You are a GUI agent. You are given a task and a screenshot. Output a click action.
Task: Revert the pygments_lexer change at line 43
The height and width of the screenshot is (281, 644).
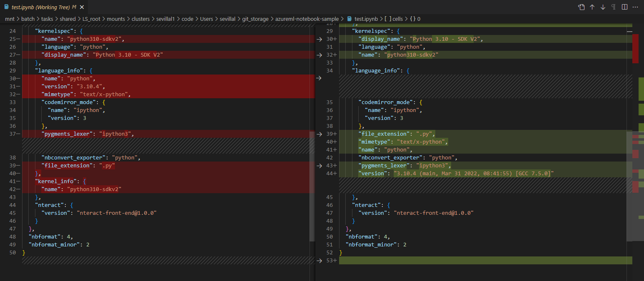coord(320,166)
